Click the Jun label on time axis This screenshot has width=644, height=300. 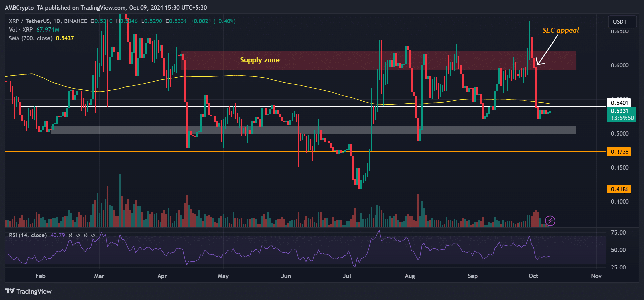(x=286, y=276)
